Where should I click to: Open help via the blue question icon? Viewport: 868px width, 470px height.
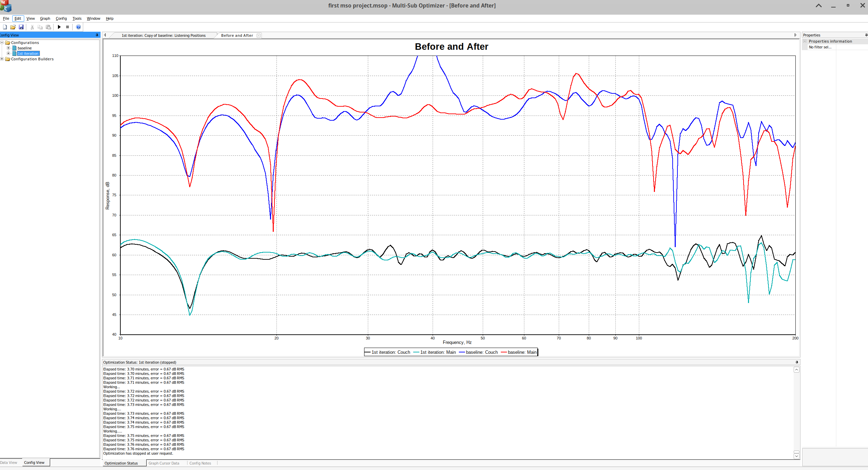coord(78,27)
